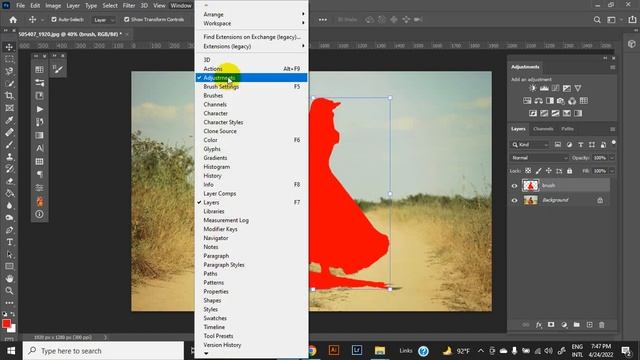Click the Home icon in options bar
This screenshot has width=640, height=360.
click(13, 20)
